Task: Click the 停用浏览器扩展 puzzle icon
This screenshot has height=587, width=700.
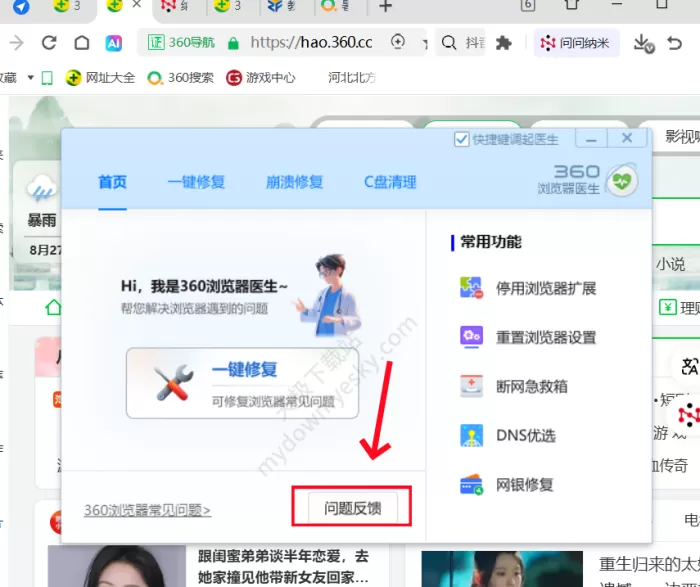Action: [x=471, y=288]
